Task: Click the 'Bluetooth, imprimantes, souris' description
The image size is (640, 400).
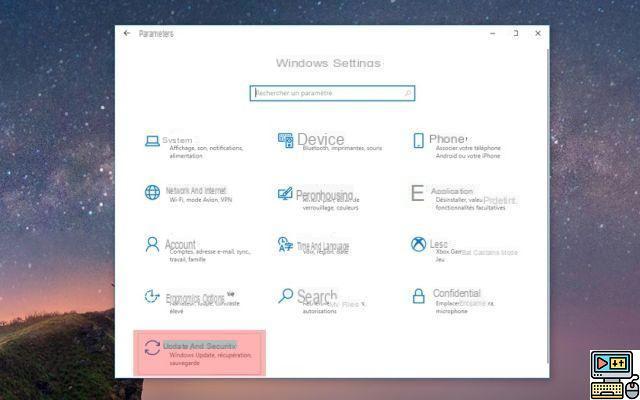Action: point(342,148)
